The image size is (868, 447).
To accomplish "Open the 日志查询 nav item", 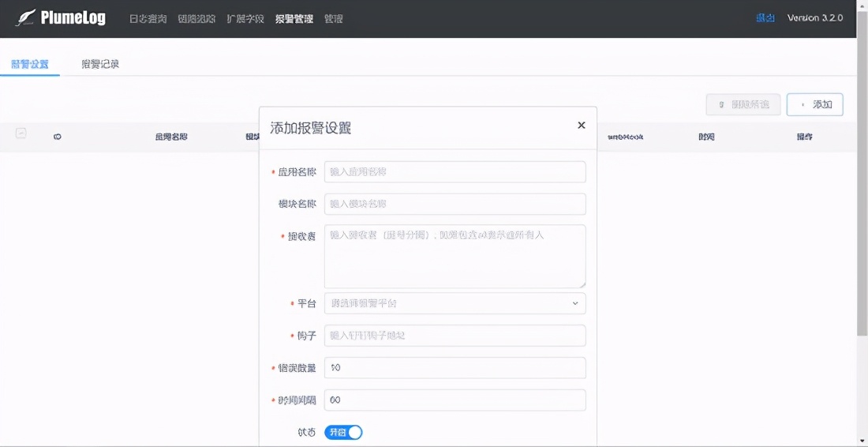I will point(148,19).
